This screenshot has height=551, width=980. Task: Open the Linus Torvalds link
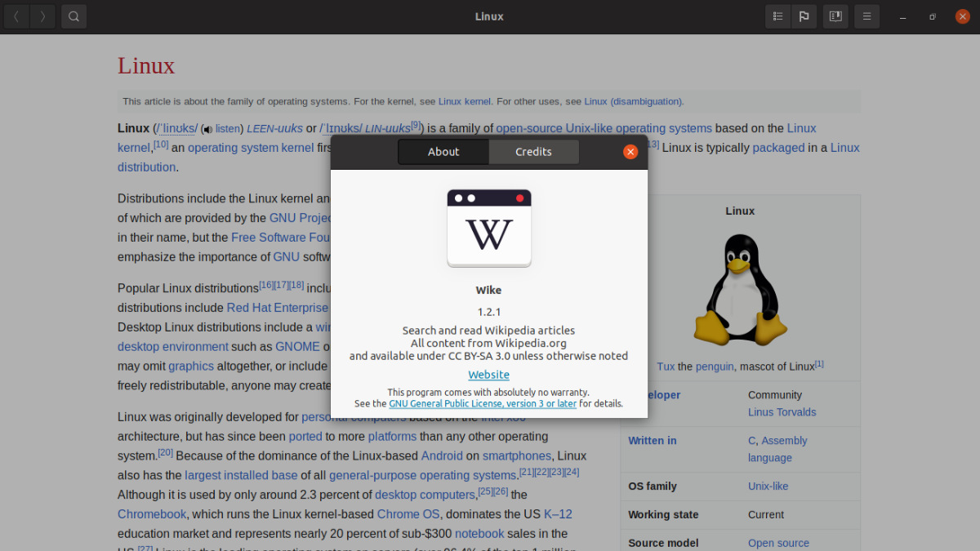tap(782, 412)
